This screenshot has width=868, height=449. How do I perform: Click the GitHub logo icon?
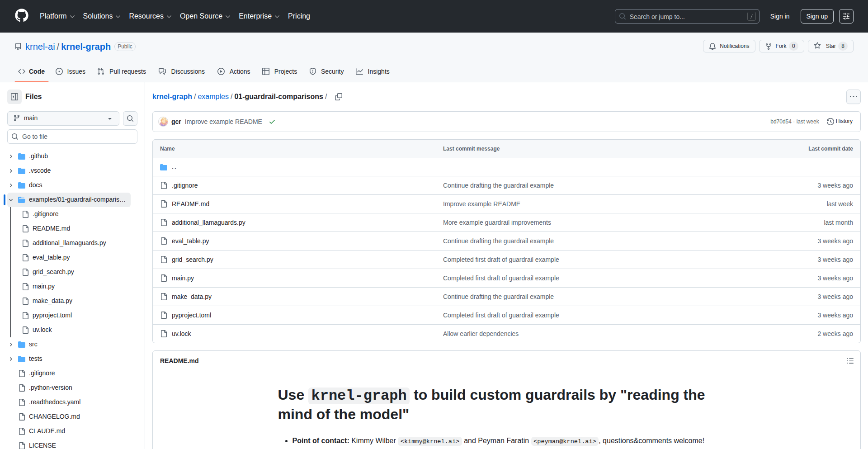click(x=22, y=16)
